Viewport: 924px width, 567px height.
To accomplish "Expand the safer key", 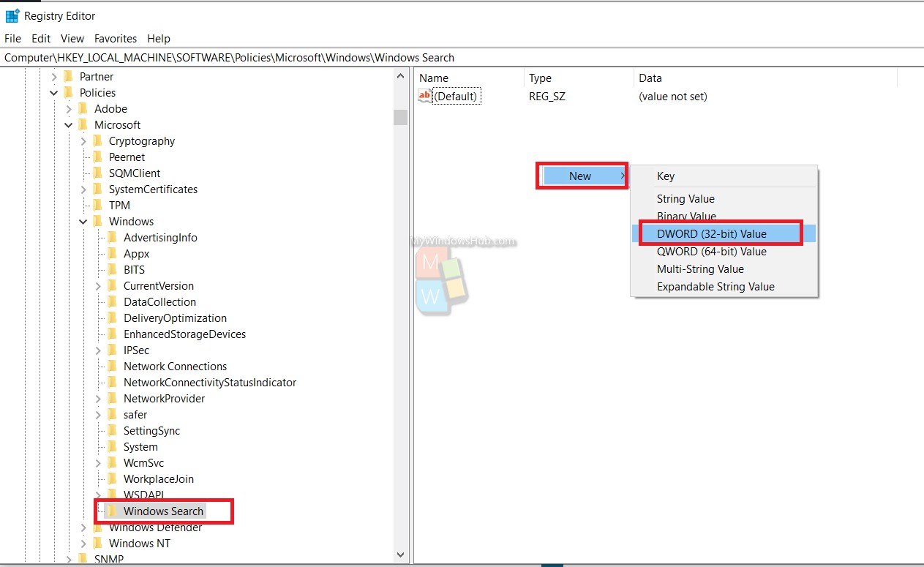I will (x=98, y=414).
